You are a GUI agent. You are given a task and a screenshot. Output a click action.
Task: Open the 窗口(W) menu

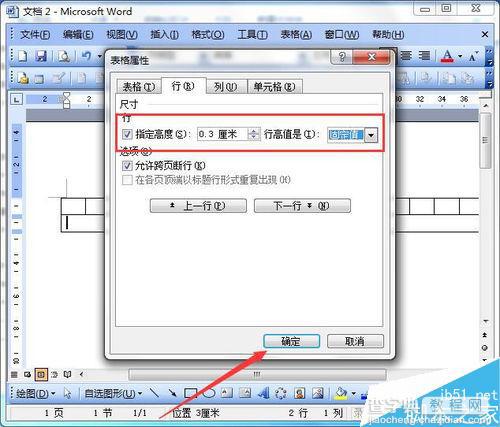[342, 34]
